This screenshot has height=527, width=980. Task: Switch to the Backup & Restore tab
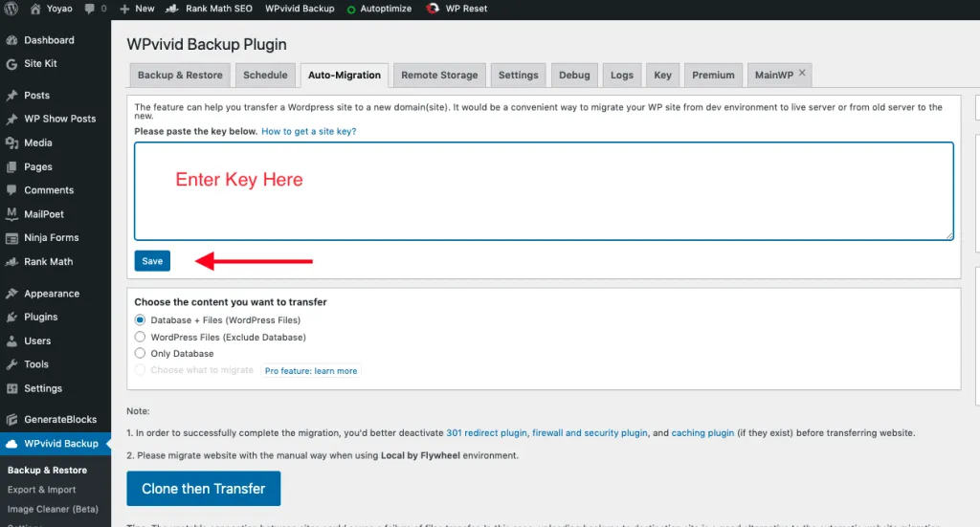[x=180, y=75]
